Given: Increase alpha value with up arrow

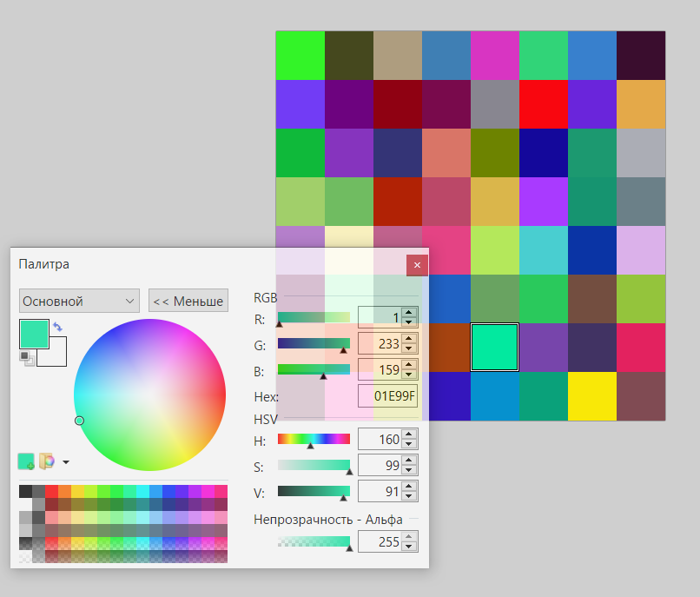Looking at the screenshot, I should (x=409, y=537).
